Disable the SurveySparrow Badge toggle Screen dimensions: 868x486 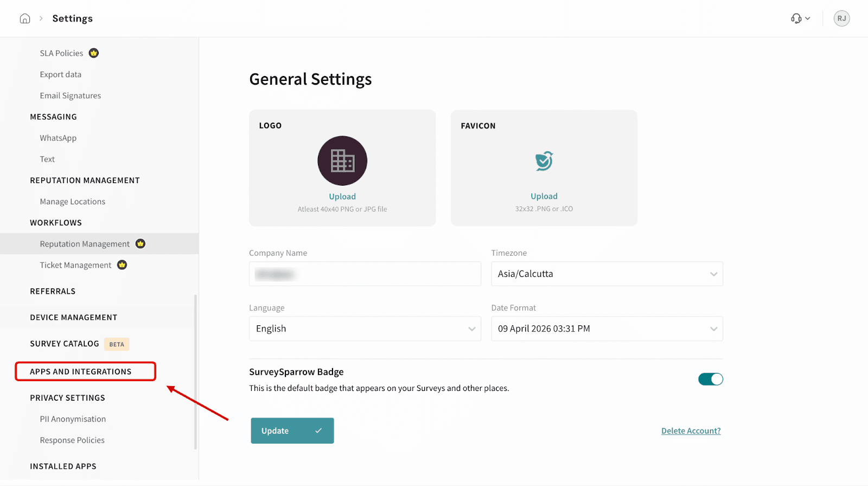point(711,379)
